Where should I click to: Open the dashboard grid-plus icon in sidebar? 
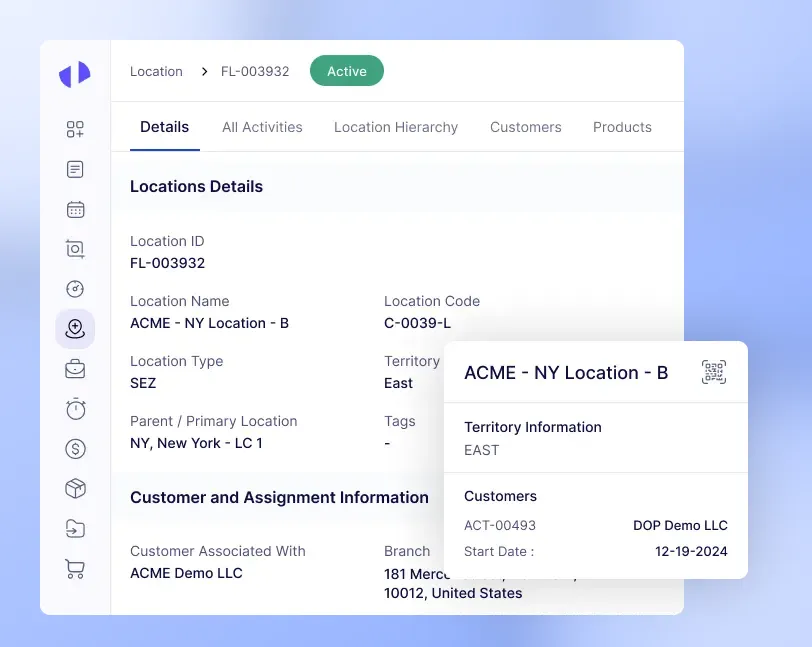pos(75,129)
